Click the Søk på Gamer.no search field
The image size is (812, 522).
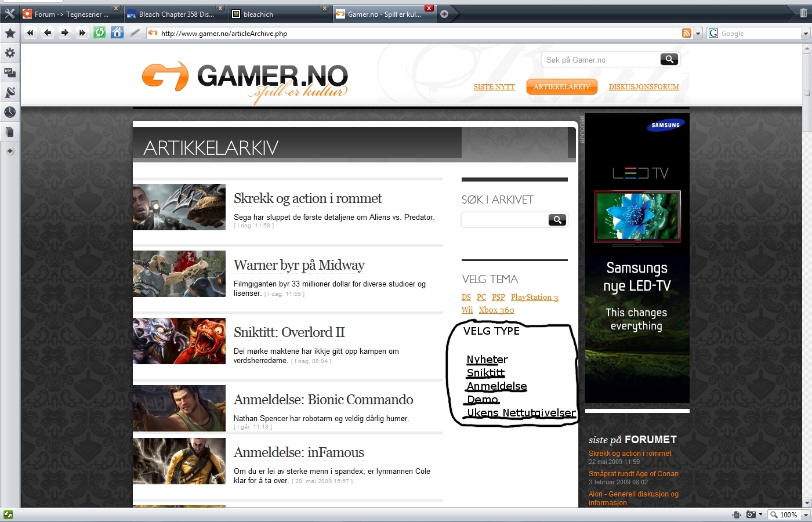click(x=601, y=60)
